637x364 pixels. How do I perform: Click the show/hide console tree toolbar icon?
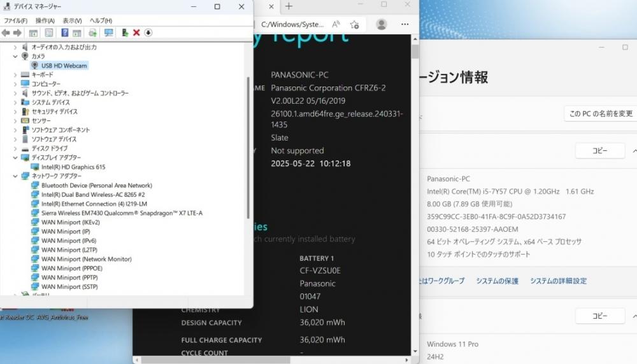(33, 33)
